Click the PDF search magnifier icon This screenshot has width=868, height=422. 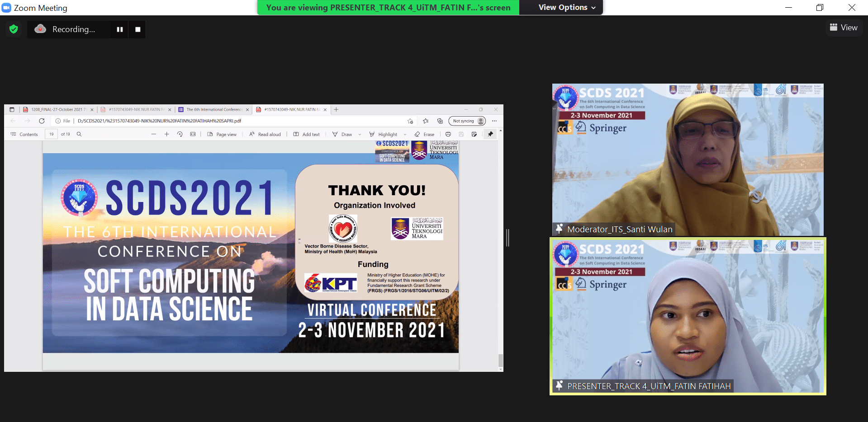pyautogui.click(x=79, y=134)
